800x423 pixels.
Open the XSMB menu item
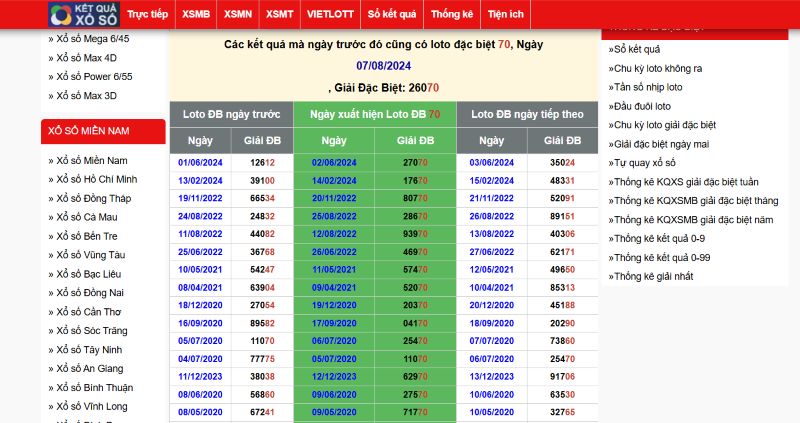(196, 15)
